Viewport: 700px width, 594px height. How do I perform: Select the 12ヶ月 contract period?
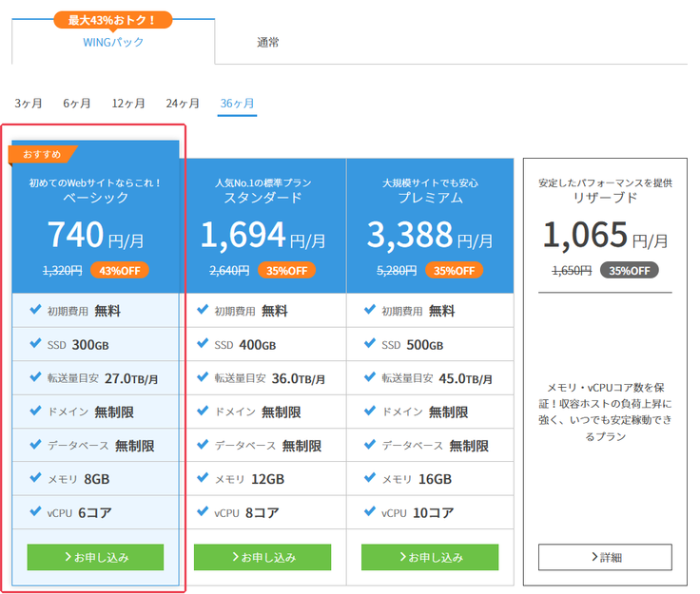[128, 103]
